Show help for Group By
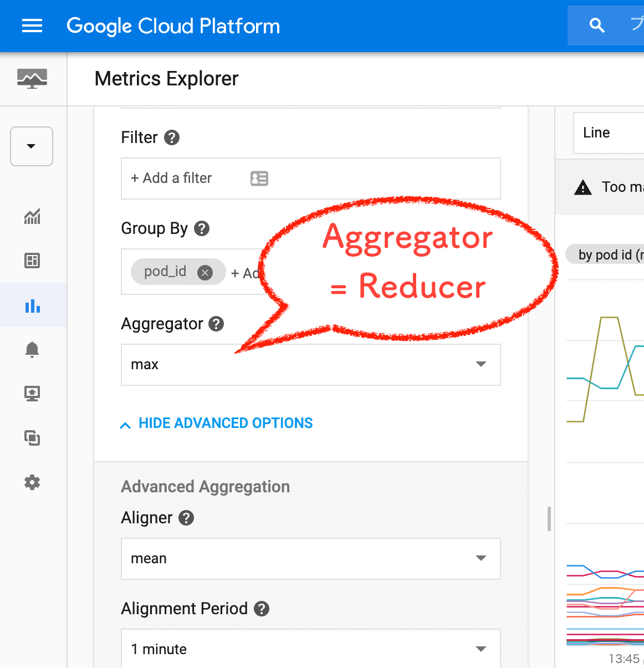 coord(202,228)
